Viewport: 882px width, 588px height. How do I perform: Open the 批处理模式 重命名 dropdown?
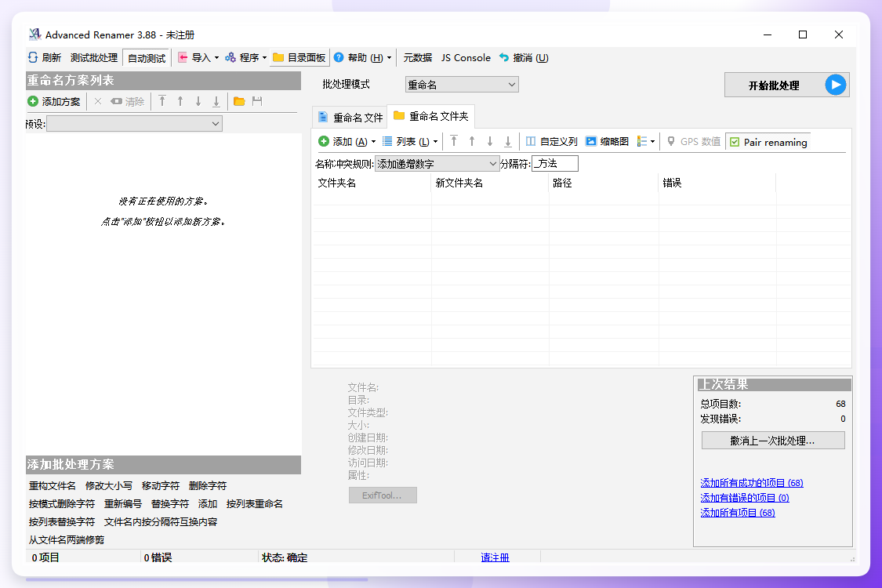461,85
